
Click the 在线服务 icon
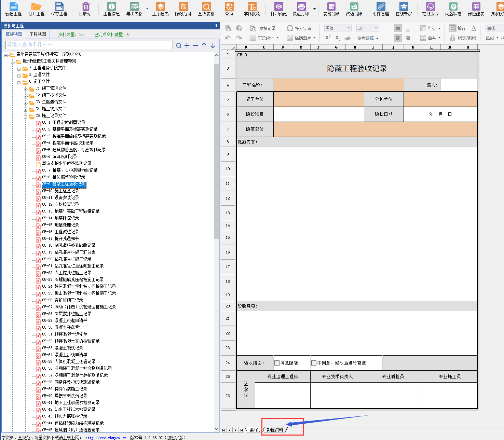[x=430, y=9]
